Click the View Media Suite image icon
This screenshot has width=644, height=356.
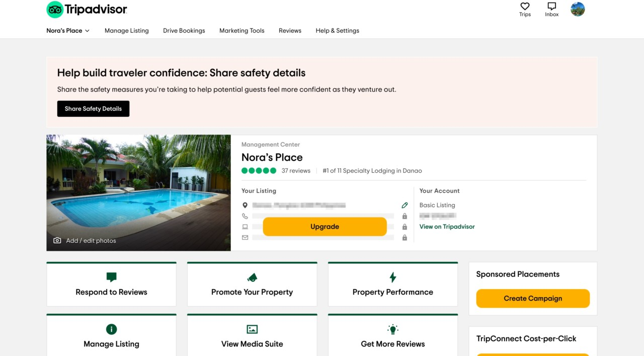252,329
